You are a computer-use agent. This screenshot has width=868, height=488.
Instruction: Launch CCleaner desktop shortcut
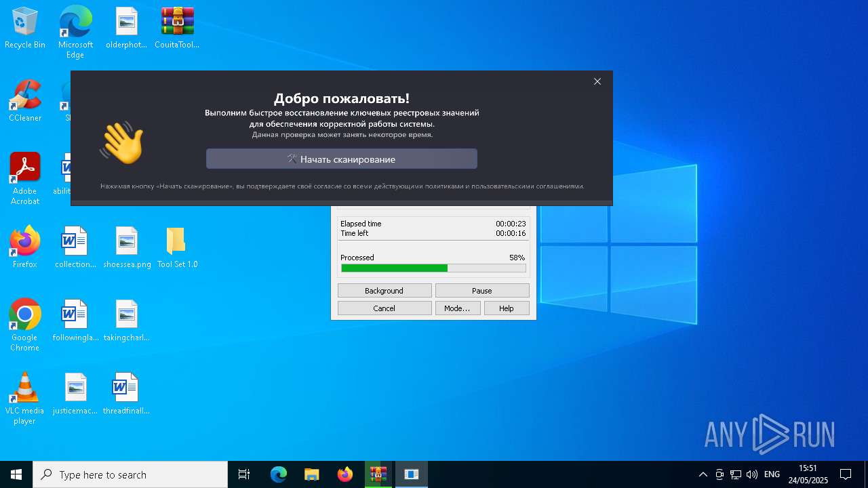pos(25,102)
